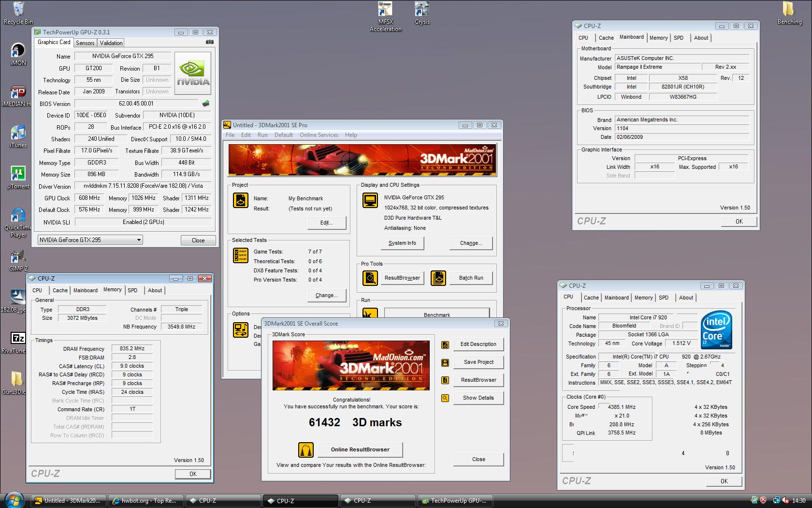This screenshot has width=812, height=508.
Task: Click the 61432 3D marks score
Action: [355, 422]
